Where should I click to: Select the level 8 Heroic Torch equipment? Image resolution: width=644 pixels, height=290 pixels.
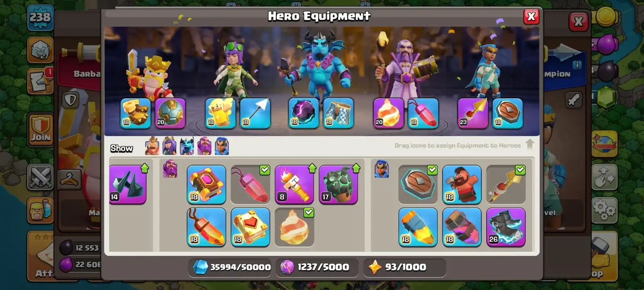[x=294, y=184]
